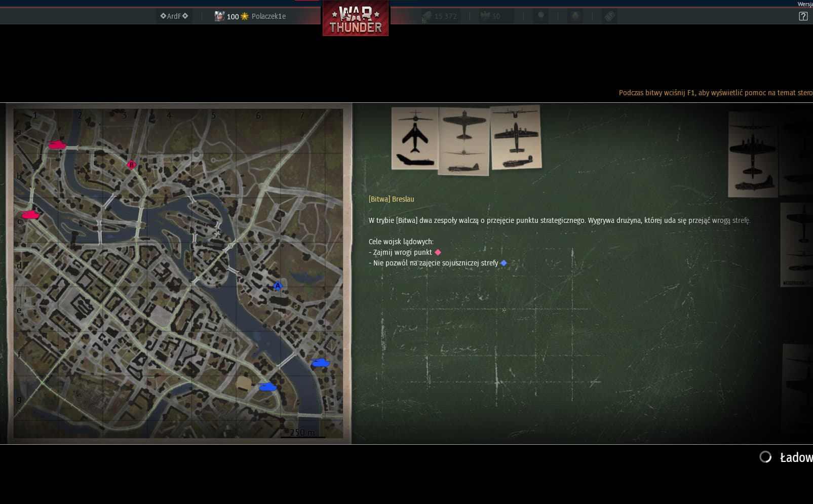This screenshot has height=504, width=813.
Task: Click the ArdF squadron tag
Action: tap(174, 16)
